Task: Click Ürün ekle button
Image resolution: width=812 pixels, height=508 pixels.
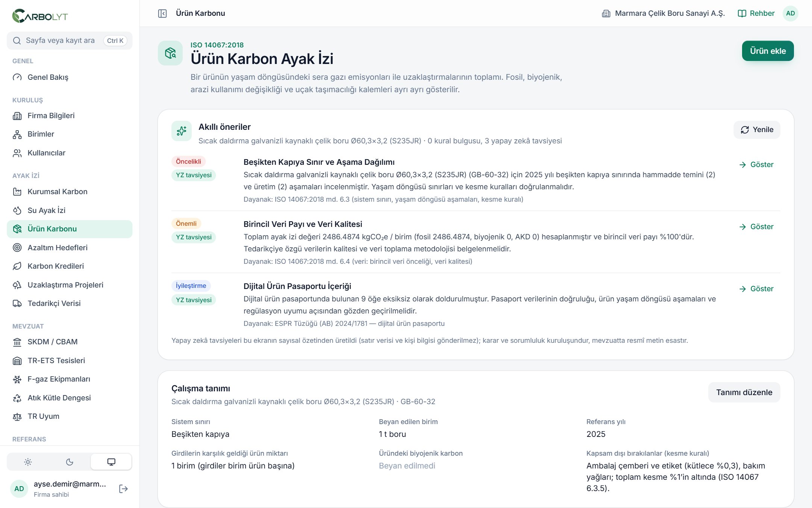Action: (x=768, y=51)
